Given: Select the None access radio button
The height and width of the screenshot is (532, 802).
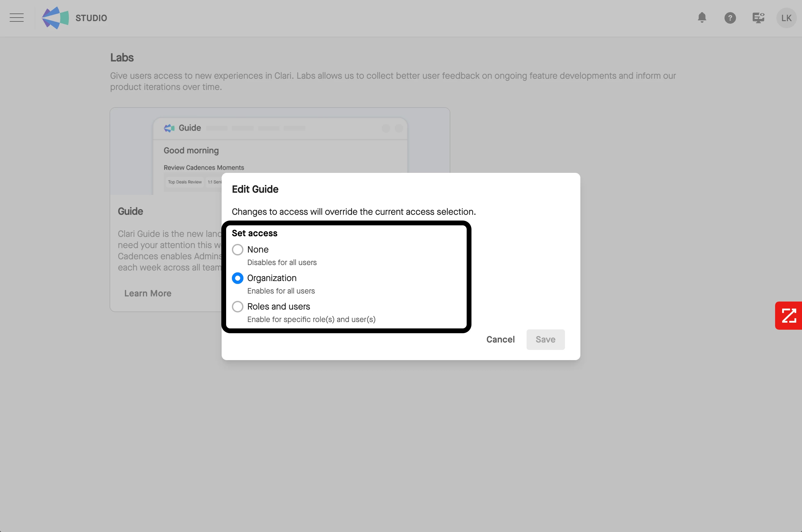Looking at the screenshot, I should [x=238, y=250].
